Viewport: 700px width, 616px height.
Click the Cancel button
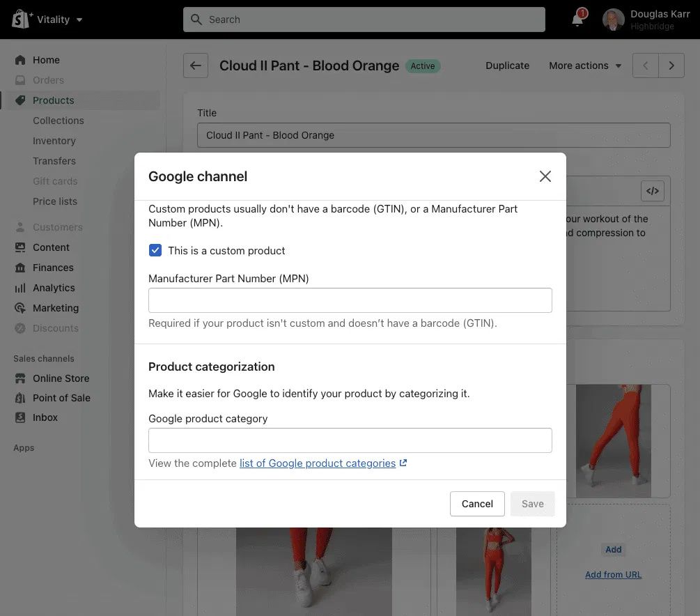[x=477, y=504]
